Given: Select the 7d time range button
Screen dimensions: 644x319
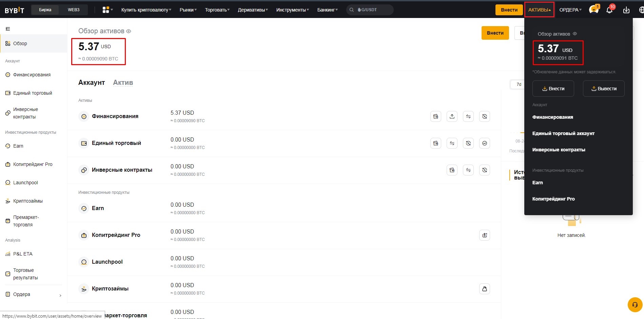Looking at the screenshot, I should [x=519, y=85].
